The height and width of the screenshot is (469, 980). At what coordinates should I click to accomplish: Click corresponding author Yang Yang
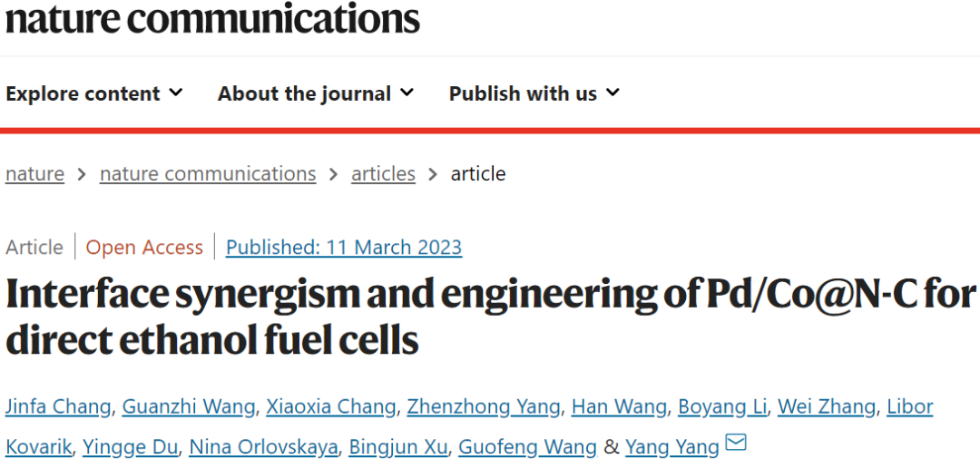(672, 446)
